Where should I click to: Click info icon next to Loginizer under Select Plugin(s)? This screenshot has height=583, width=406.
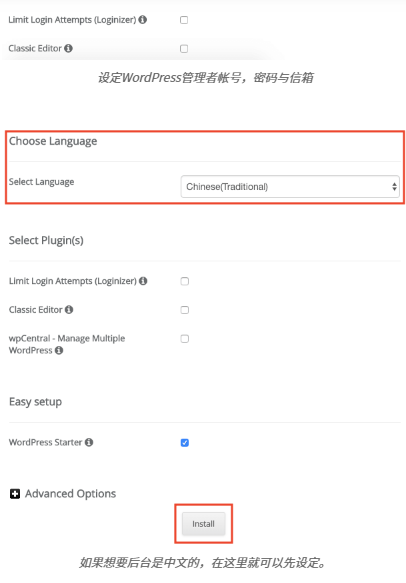click(143, 281)
